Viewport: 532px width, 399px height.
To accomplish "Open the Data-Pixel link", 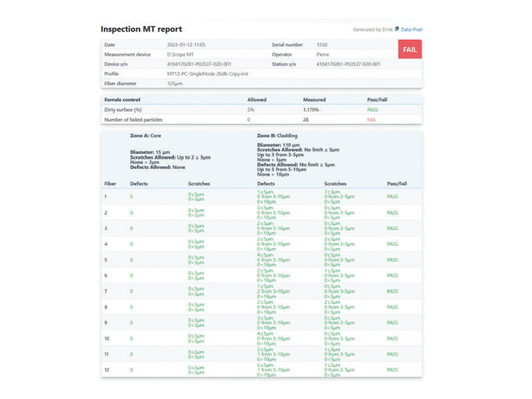I will 412,29.
